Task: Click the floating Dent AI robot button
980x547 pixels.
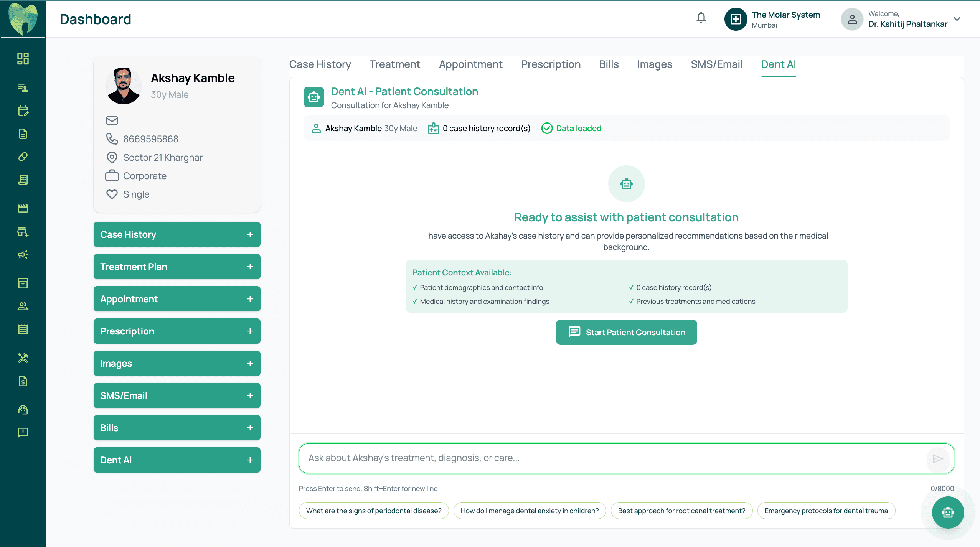Action: pyautogui.click(x=947, y=512)
